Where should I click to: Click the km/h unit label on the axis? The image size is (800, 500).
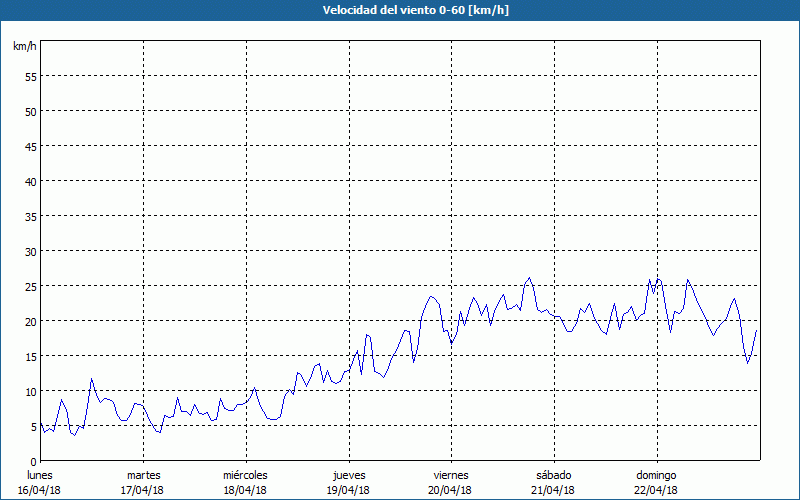[24, 47]
